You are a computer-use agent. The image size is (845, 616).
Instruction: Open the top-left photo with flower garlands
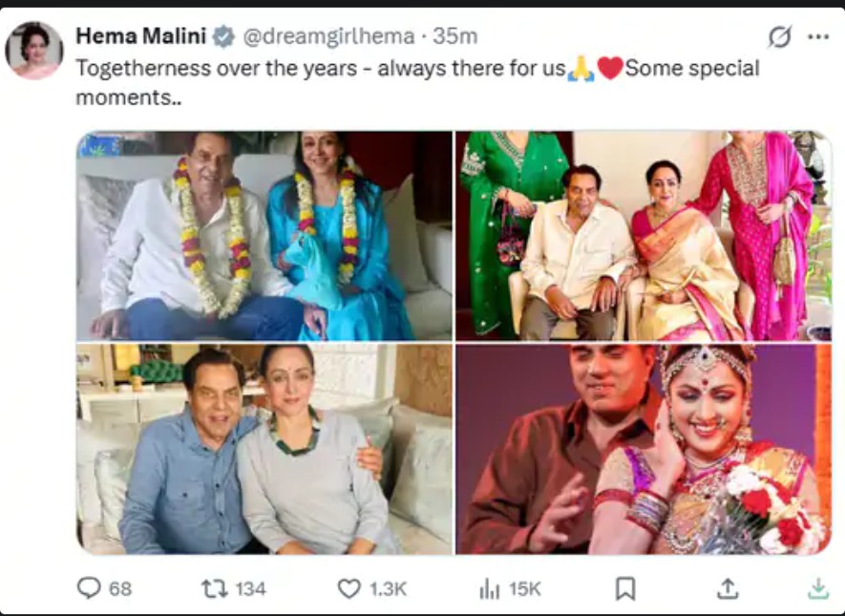[264, 236]
